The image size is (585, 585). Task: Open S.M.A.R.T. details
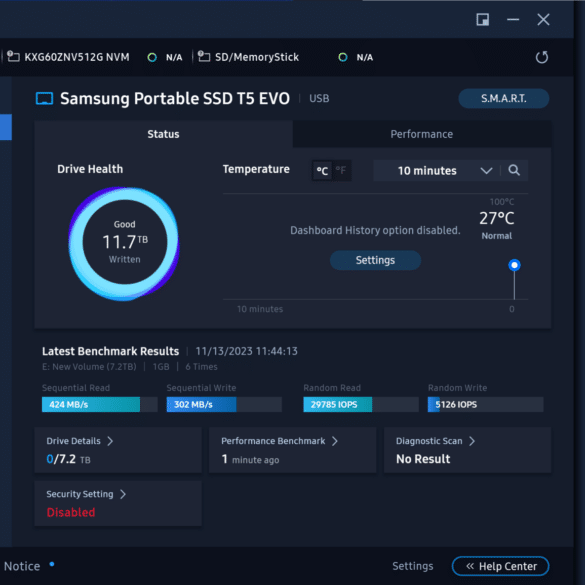point(503,98)
